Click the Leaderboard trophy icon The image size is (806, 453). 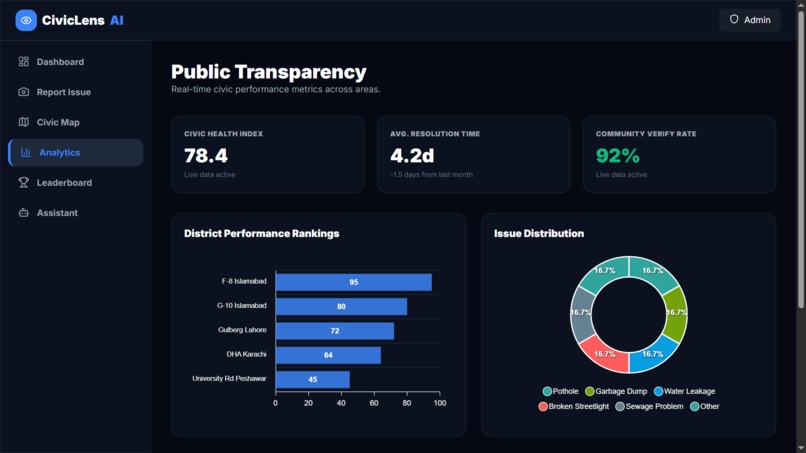24,183
